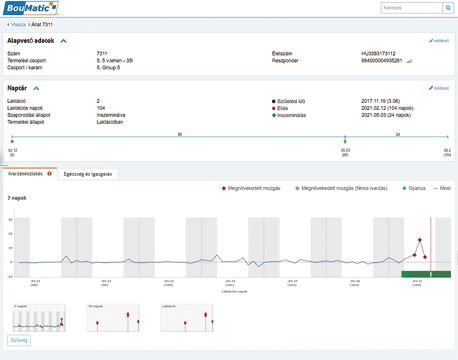The image size is (458, 360).
Task: Click the search magnifier icon
Action: point(448,8)
